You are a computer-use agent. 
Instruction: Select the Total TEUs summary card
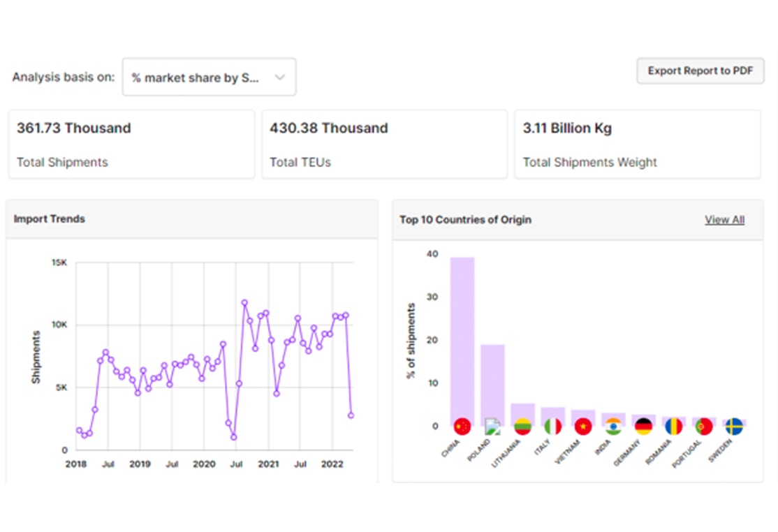click(384, 144)
